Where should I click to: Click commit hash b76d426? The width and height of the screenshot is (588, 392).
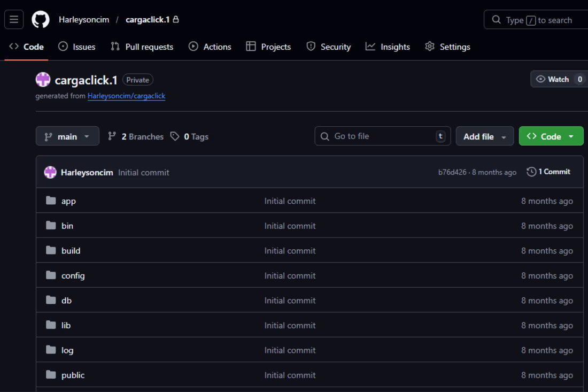coord(452,172)
